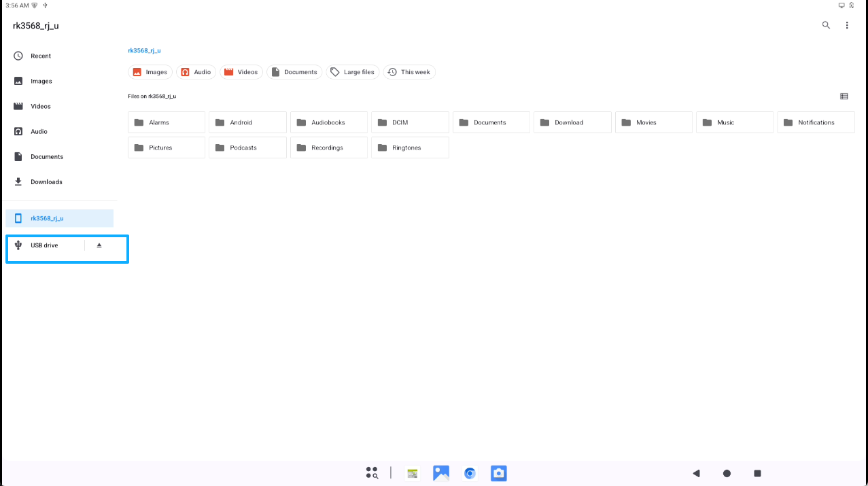Open the three-dot overflow menu
The width and height of the screenshot is (868, 486).
847,25
